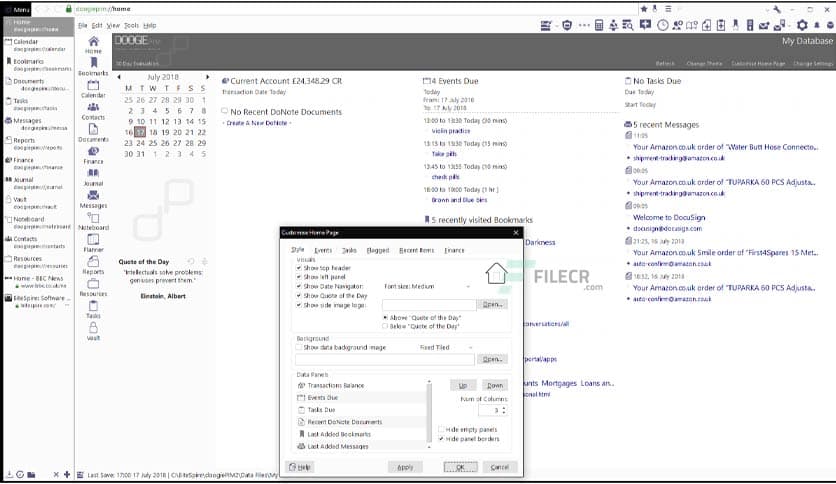Open the Font size Medium dropdown

point(427,286)
